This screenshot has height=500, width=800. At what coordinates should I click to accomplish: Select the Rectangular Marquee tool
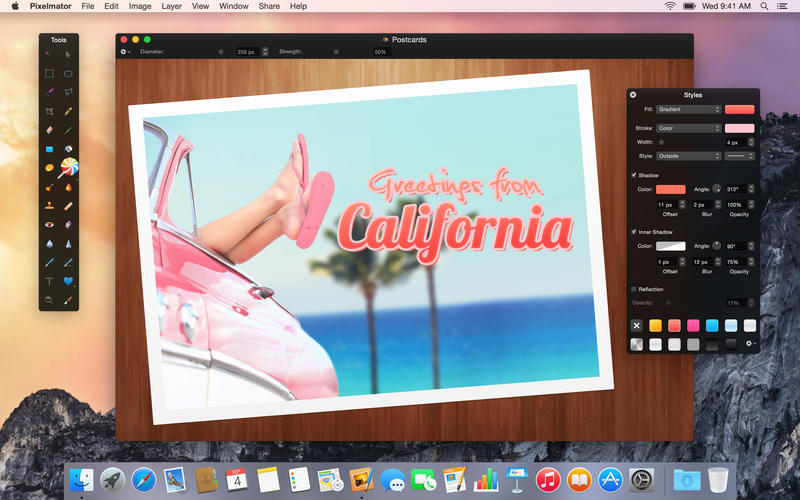pos(49,73)
